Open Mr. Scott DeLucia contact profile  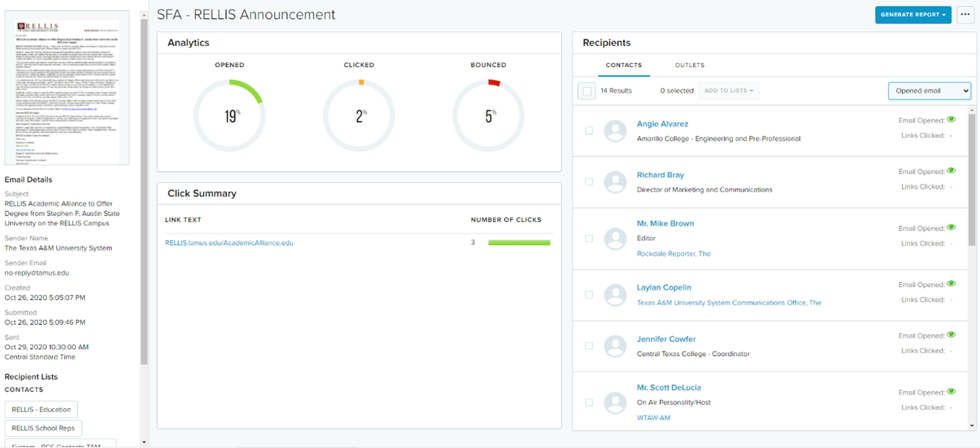point(669,388)
